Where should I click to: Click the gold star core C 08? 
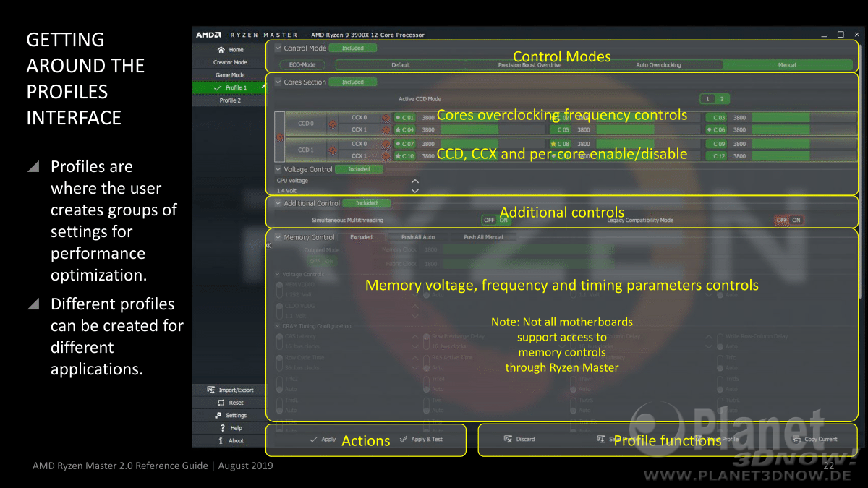tap(560, 144)
